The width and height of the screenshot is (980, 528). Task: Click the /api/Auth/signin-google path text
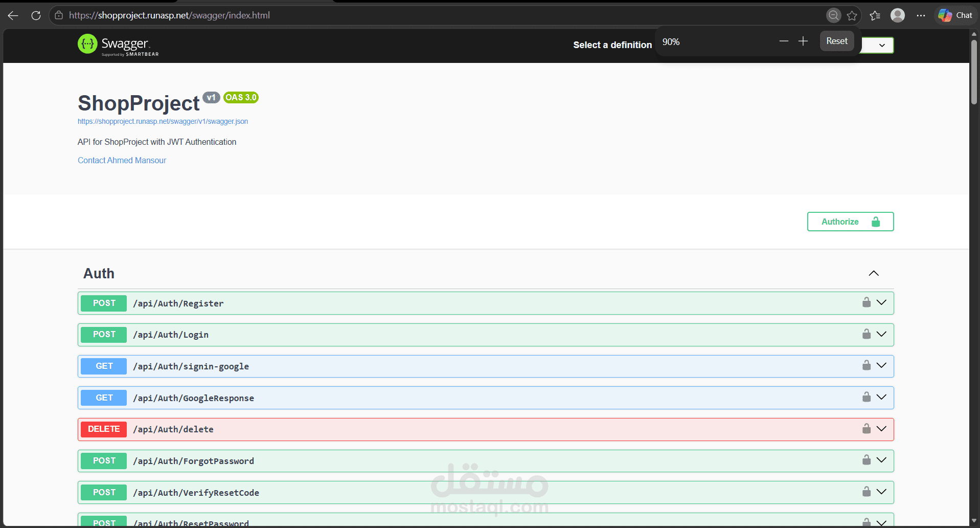[x=191, y=366]
